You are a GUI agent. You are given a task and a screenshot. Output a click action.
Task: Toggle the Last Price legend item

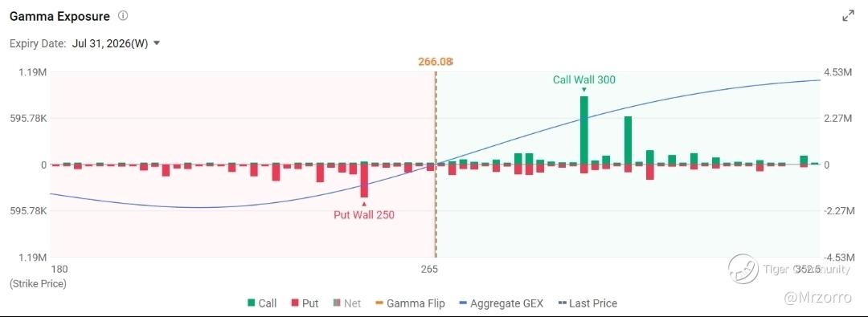coord(587,303)
